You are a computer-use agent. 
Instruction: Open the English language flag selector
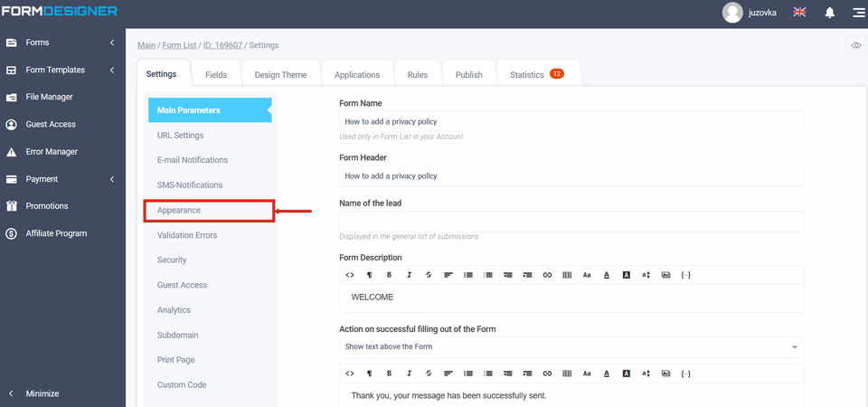pyautogui.click(x=799, y=13)
